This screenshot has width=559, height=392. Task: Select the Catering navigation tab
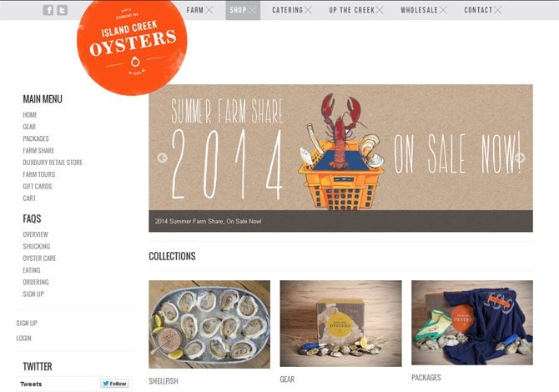click(292, 10)
